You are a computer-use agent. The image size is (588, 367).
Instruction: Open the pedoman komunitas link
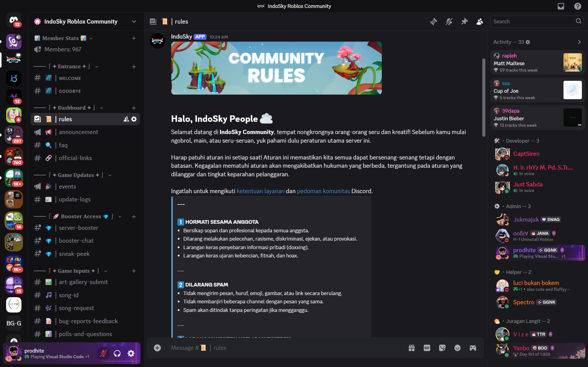pos(323,191)
